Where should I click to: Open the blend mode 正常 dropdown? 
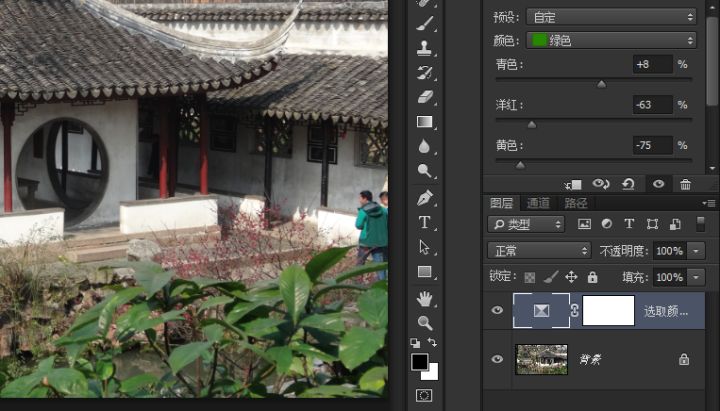(539, 251)
